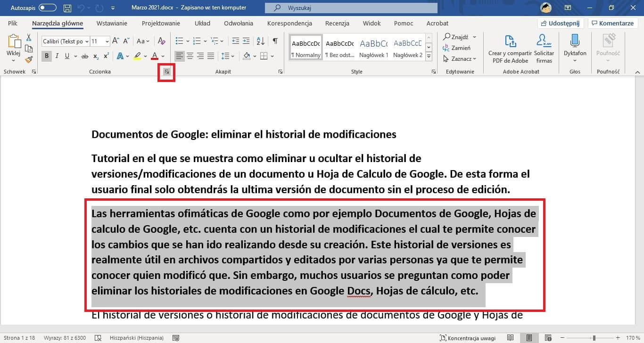Increase font size with the larger A icon
Image resolution: width=644 pixels, height=343 pixels.
pos(116,41)
